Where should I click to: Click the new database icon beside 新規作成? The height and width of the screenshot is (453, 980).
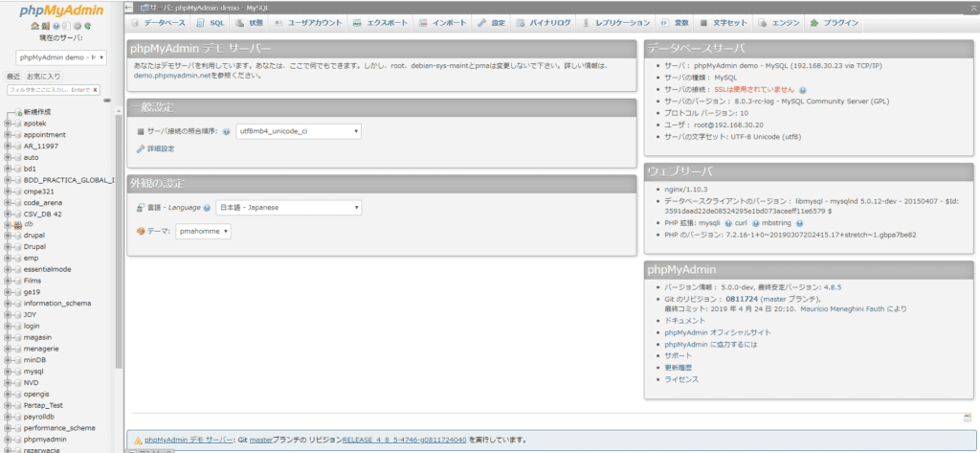pyautogui.click(x=18, y=112)
